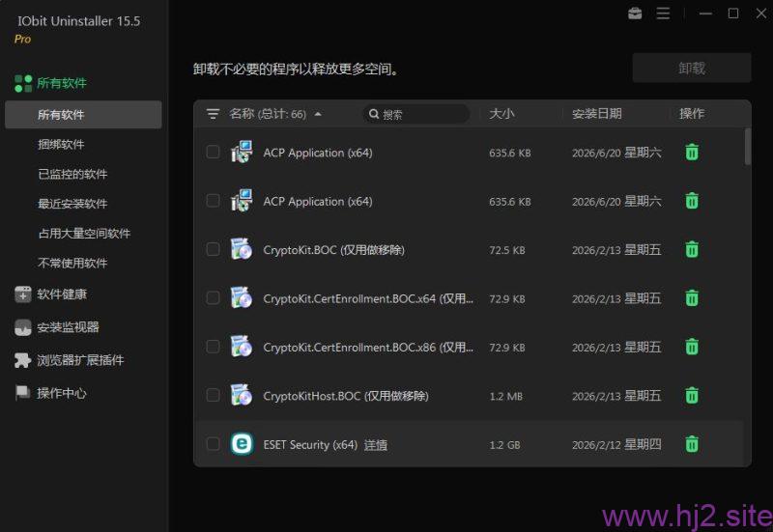Check the CryptoKit.BOC checkbox
Image resolution: width=773 pixels, height=532 pixels.
click(x=213, y=249)
